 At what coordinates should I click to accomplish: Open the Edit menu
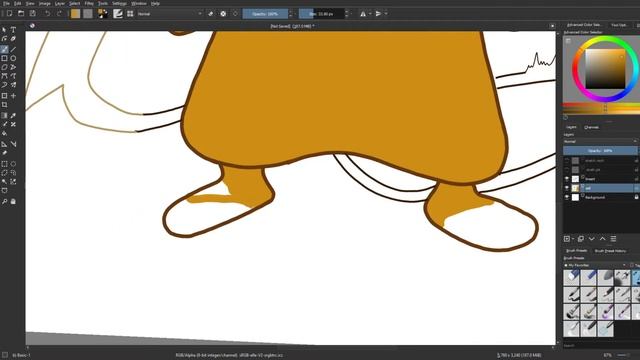coord(18,3)
